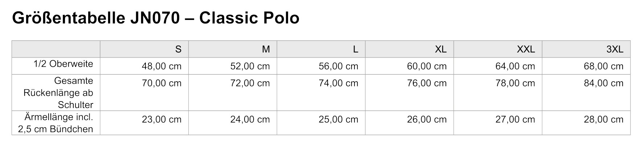The width and height of the screenshot is (644, 152).
Task: Click the 27,00 cm cell under XXL
Action: [x=515, y=120]
